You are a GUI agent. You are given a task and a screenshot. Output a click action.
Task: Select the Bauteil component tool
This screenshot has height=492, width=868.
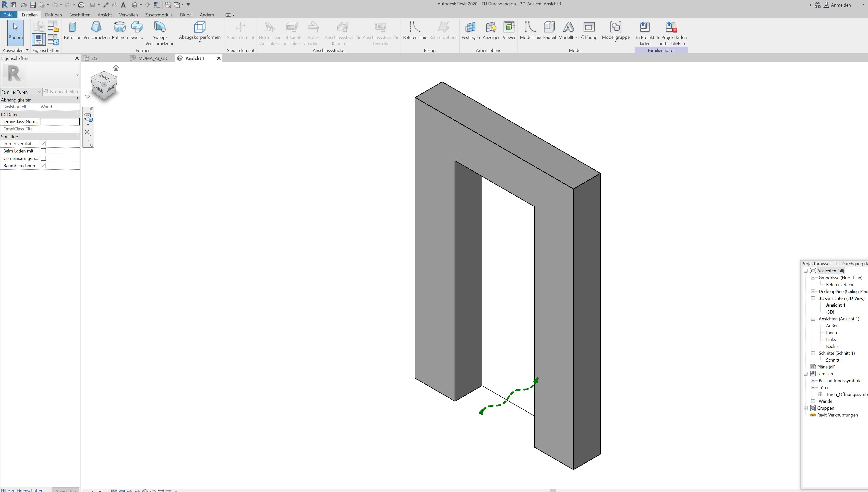[x=549, y=30]
